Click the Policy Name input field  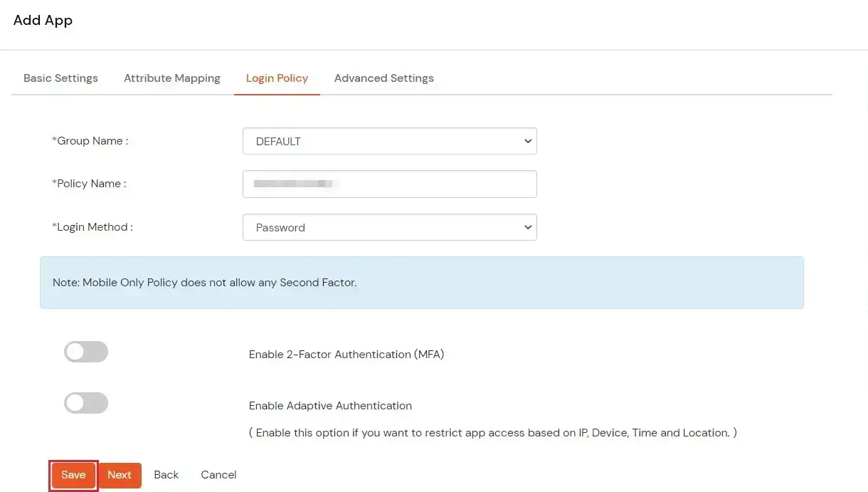pos(389,184)
